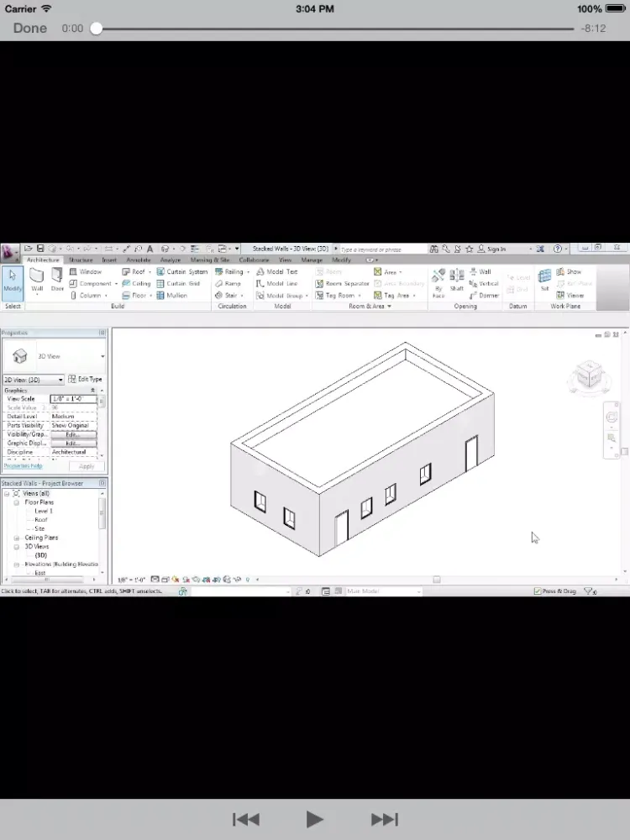The height and width of the screenshot is (840, 630).
Task: Select the Ceiling tool
Action: (x=136, y=283)
